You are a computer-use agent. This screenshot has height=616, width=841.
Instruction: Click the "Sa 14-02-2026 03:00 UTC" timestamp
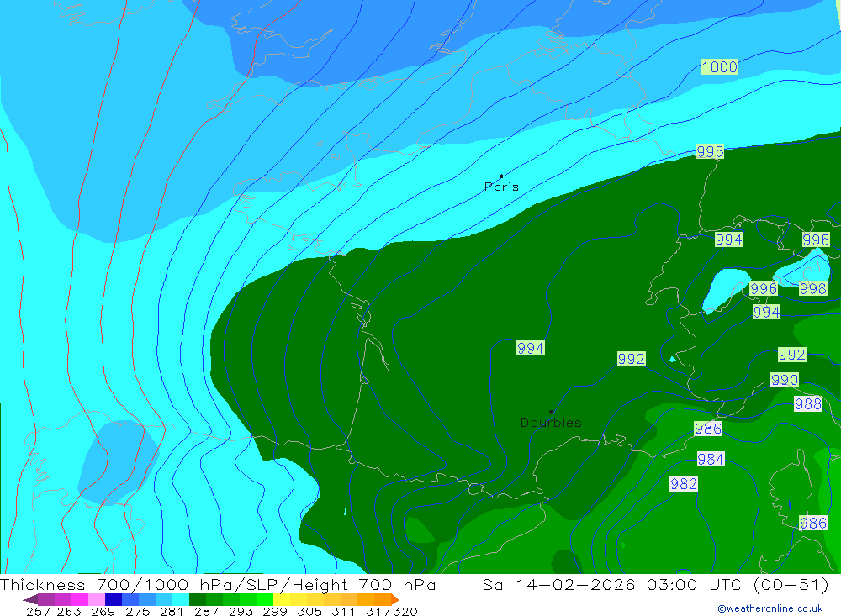(612, 585)
